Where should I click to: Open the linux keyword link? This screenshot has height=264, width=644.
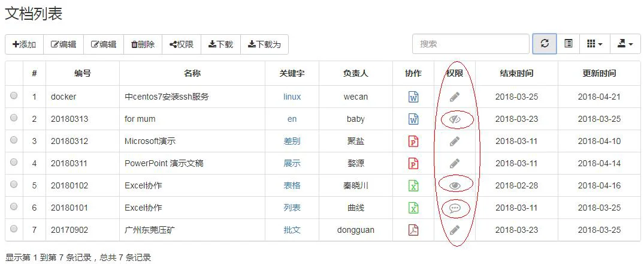coord(292,97)
